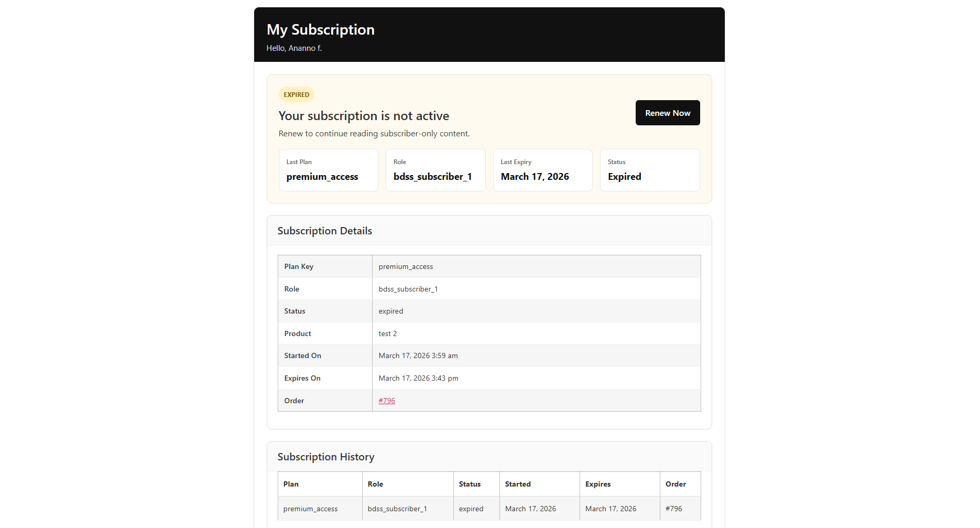980x528 pixels.
Task: Click the Subscription Details section heading
Action: (x=325, y=231)
